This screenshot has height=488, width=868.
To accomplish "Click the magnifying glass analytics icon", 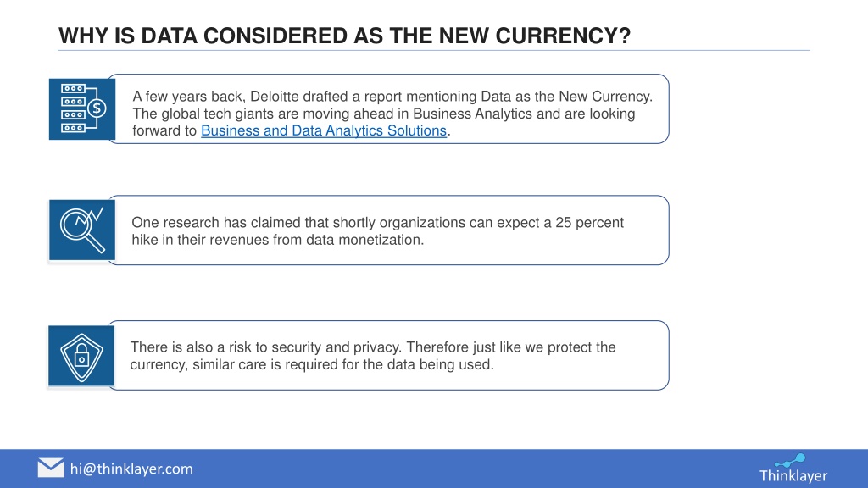I will coord(82,230).
